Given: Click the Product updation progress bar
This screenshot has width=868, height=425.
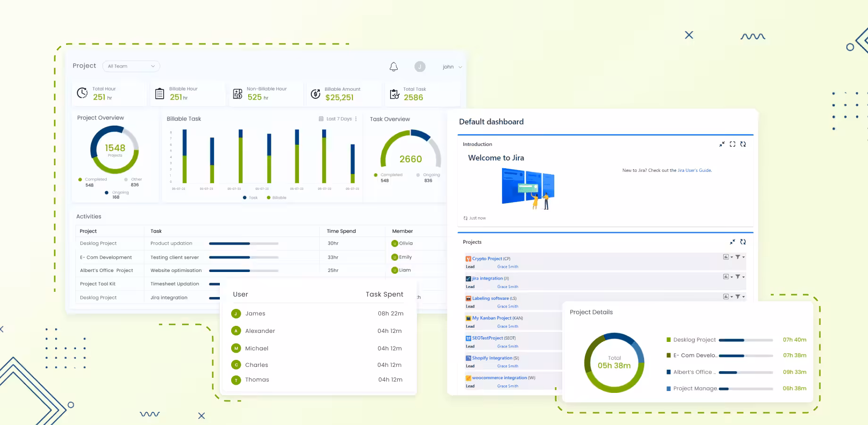Looking at the screenshot, I should click(243, 244).
